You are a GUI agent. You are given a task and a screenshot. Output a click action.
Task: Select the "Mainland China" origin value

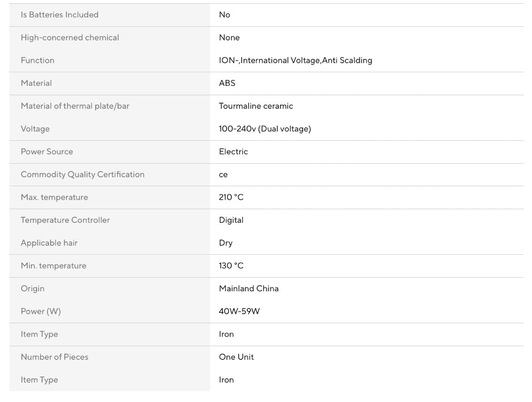(x=249, y=288)
